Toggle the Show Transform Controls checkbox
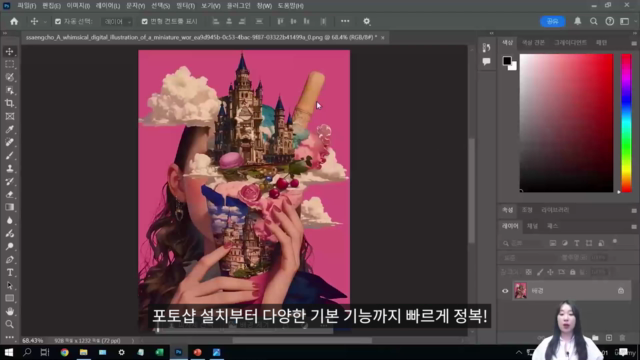 pyautogui.click(x=144, y=22)
